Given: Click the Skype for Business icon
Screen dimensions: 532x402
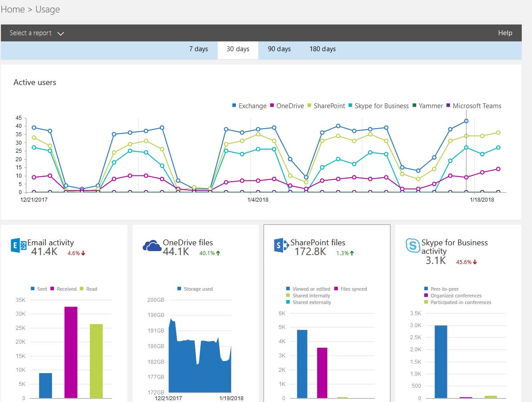Looking at the screenshot, I should 412,245.
